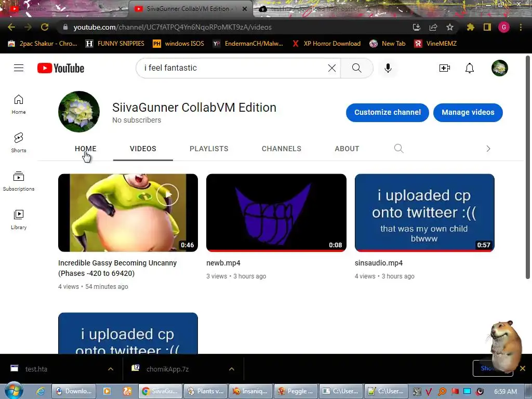Image resolution: width=532 pixels, height=399 pixels.
Task: Click the channel profile picture
Action: point(79,112)
